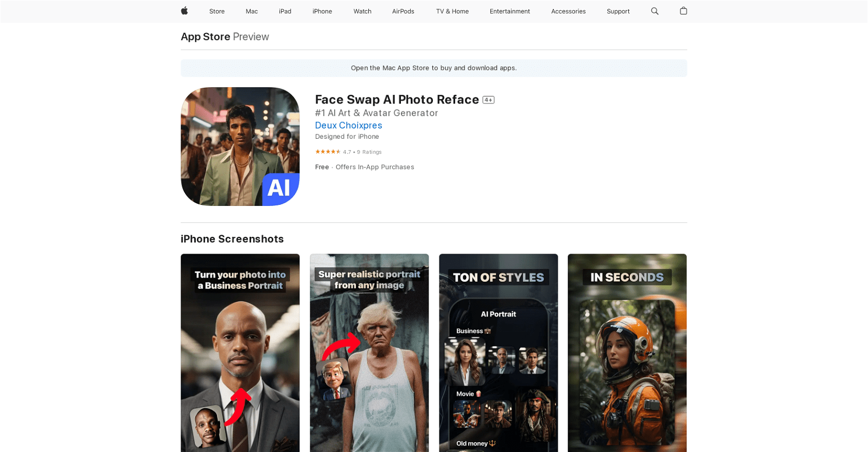The height and width of the screenshot is (452, 868).
Task: Open the Watch menu
Action: click(x=362, y=11)
